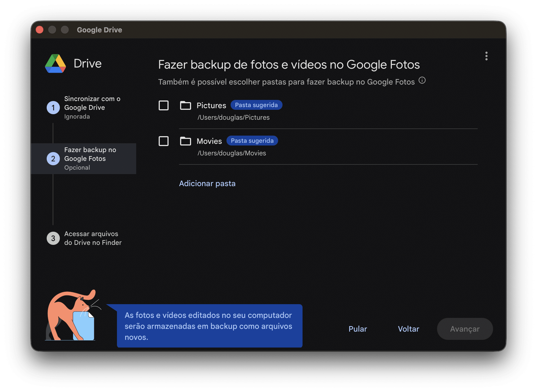Click the Movies folder icon
The height and width of the screenshot is (392, 537).
tap(185, 141)
